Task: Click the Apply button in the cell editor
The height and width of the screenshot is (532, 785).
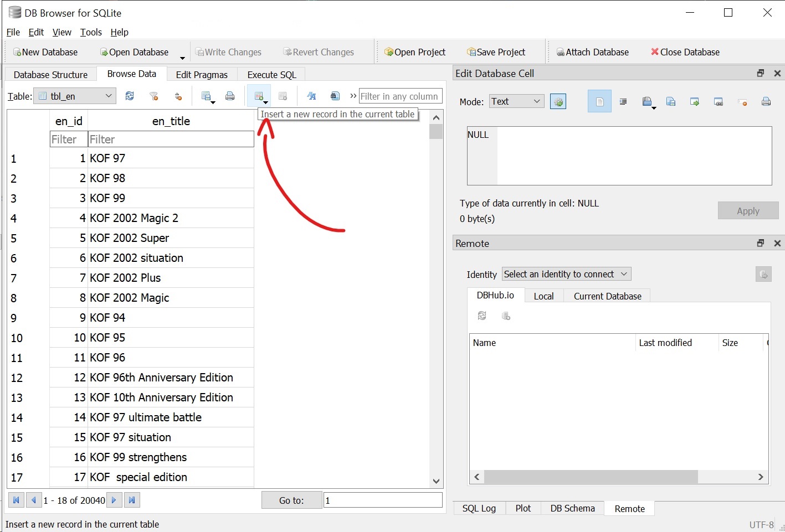Action: (748, 210)
